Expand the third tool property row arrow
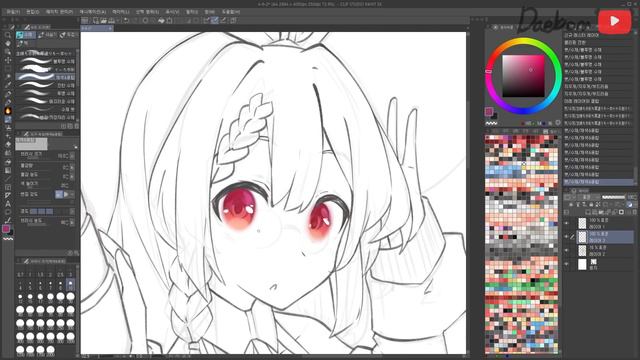The height and width of the screenshot is (360, 640). point(72,176)
